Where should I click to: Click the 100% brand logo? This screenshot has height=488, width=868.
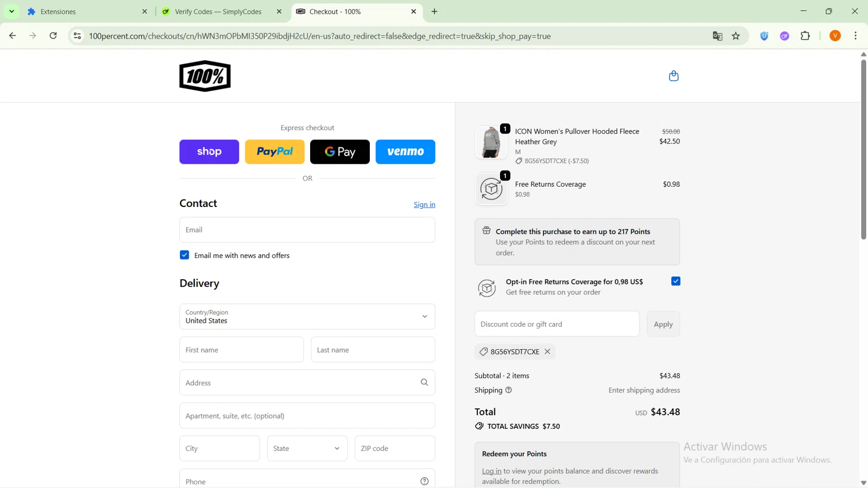pyautogui.click(x=205, y=76)
